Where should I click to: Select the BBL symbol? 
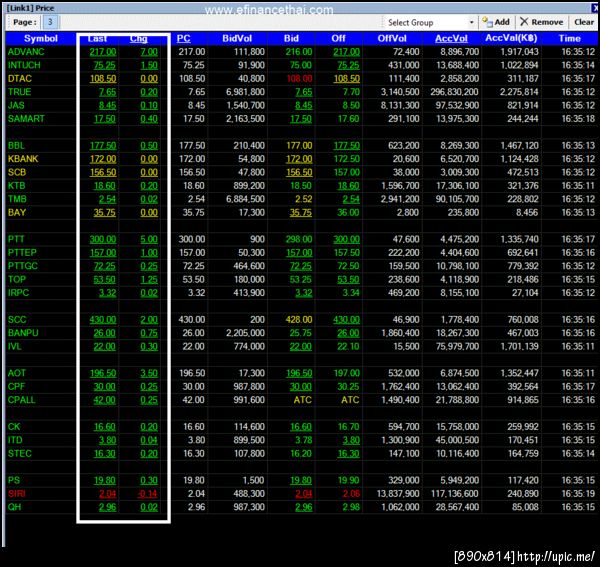click(16, 145)
